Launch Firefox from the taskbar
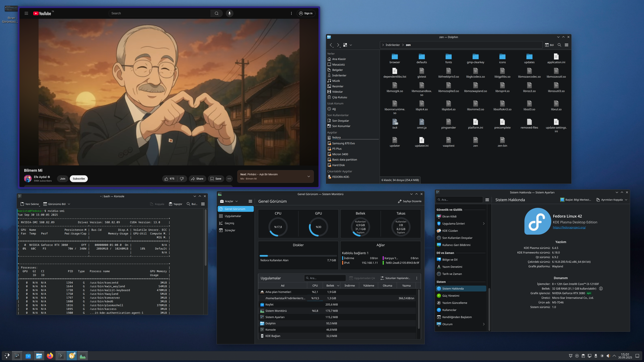The height and width of the screenshot is (362, 644). (50, 356)
